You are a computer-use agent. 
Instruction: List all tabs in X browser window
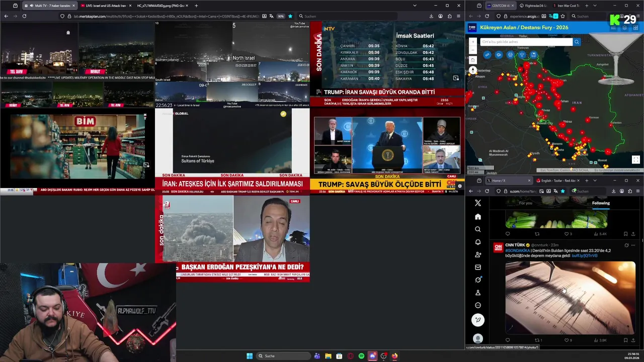(595, 180)
